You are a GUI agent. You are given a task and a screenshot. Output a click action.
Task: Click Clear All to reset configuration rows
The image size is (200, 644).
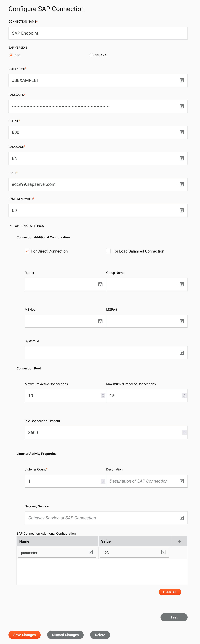point(170,592)
